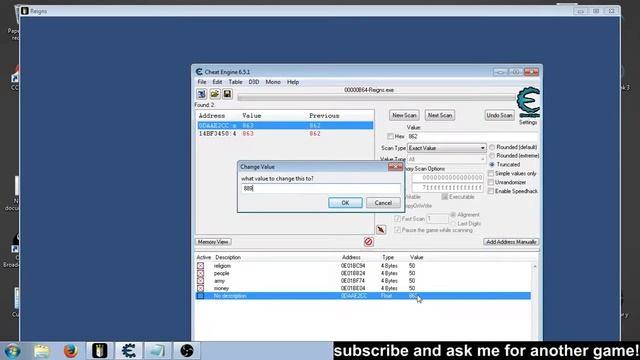The width and height of the screenshot is (640, 360).
Task: Enable Speedhack checkbox
Action: point(491,191)
